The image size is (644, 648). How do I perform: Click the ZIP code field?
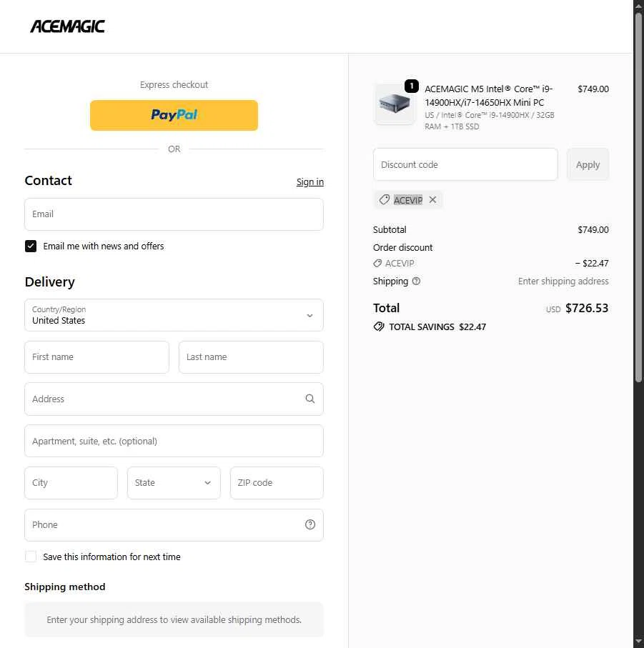tap(277, 483)
